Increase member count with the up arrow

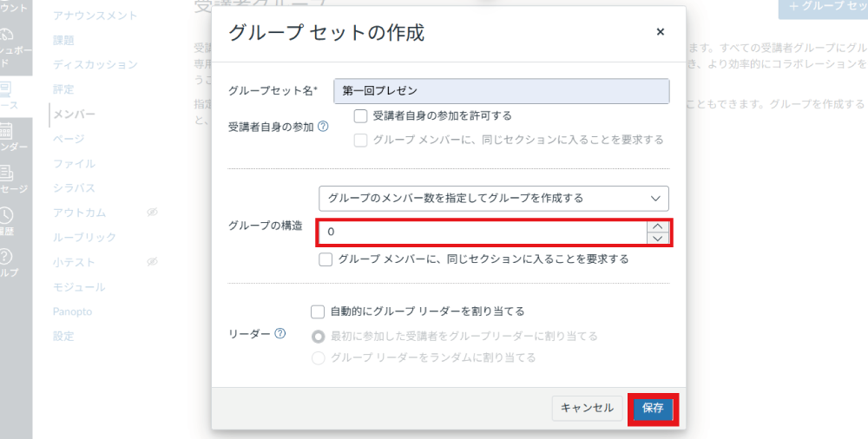[x=658, y=226]
